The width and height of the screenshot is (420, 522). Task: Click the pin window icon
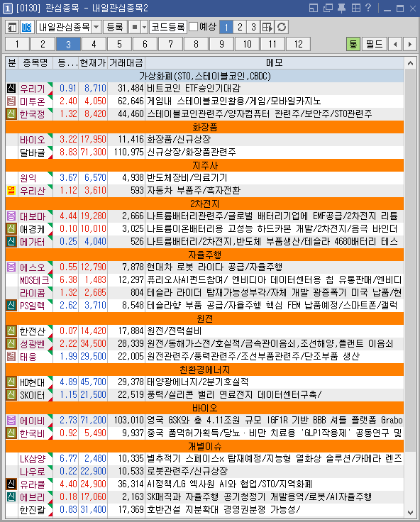342,8
